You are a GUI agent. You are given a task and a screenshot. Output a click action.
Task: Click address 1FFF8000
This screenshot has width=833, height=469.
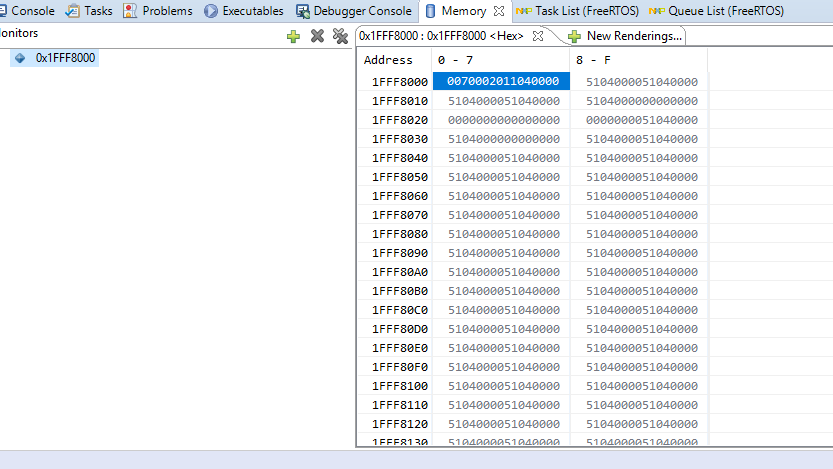click(400, 82)
